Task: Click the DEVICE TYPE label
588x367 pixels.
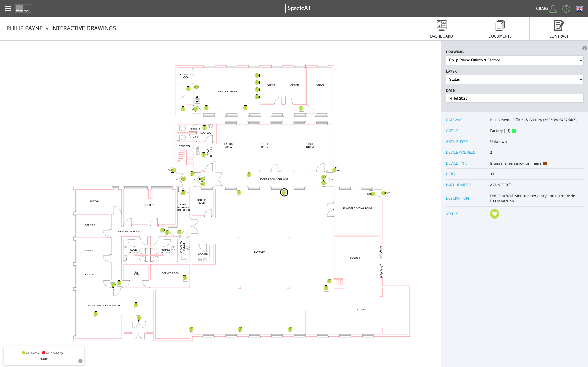Action: tap(456, 163)
